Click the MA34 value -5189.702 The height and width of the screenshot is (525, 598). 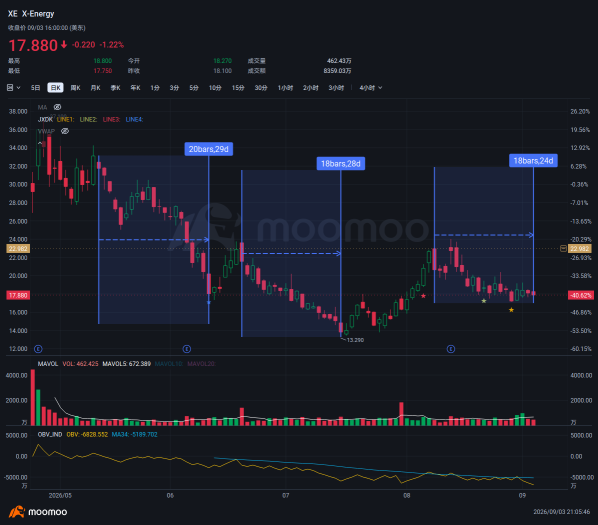[134, 434]
